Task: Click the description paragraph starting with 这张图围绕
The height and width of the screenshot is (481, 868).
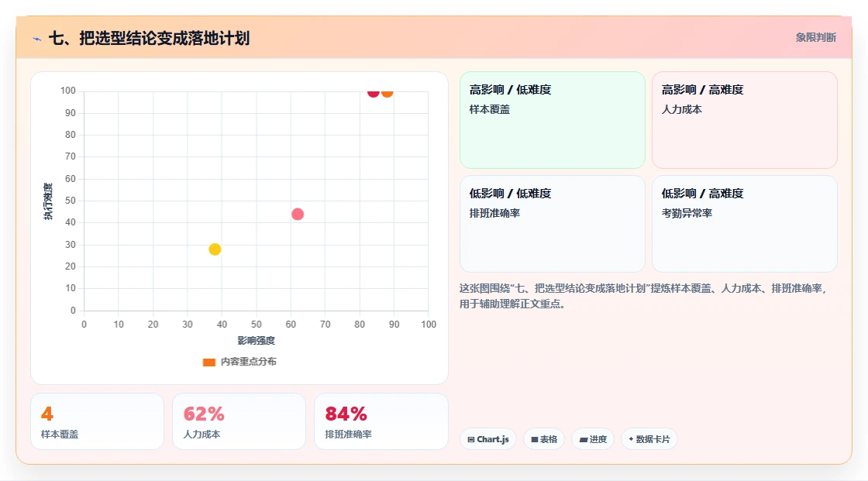Action: click(x=643, y=296)
